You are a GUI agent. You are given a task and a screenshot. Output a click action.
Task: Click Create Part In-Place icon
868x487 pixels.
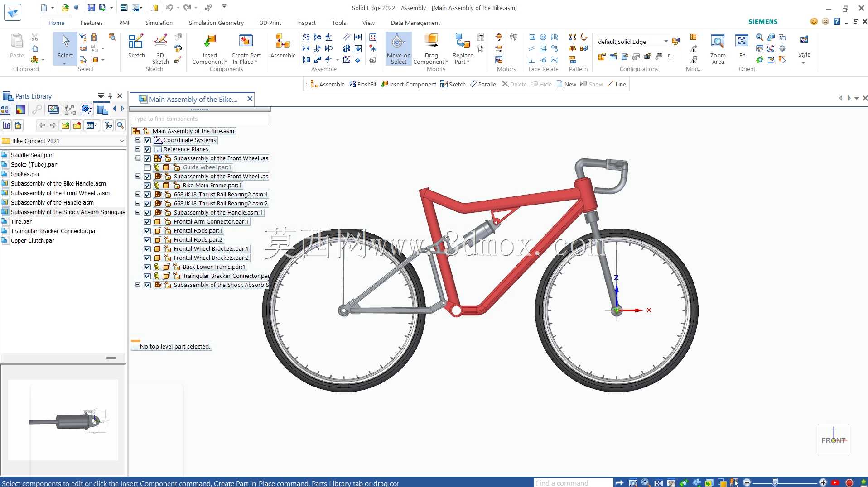pos(246,49)
